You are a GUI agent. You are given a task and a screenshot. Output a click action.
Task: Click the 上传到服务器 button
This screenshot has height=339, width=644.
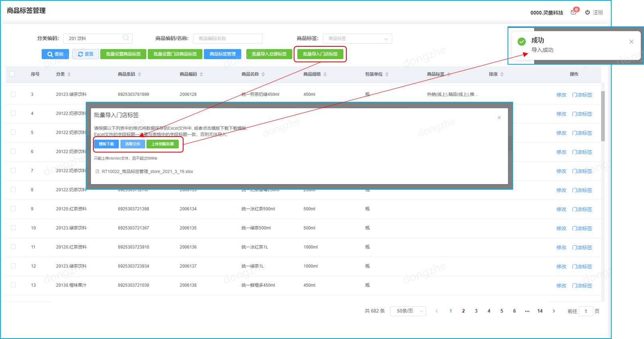[163, 144]
